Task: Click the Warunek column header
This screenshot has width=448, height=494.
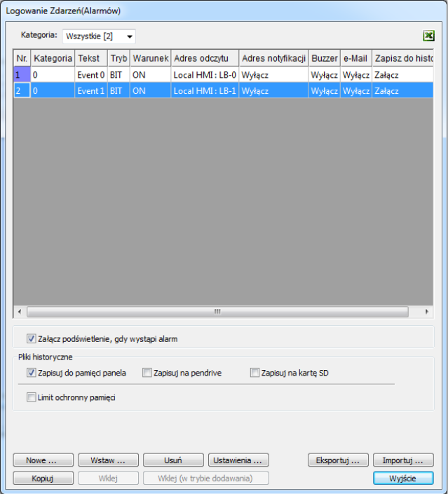Action: 150,58
